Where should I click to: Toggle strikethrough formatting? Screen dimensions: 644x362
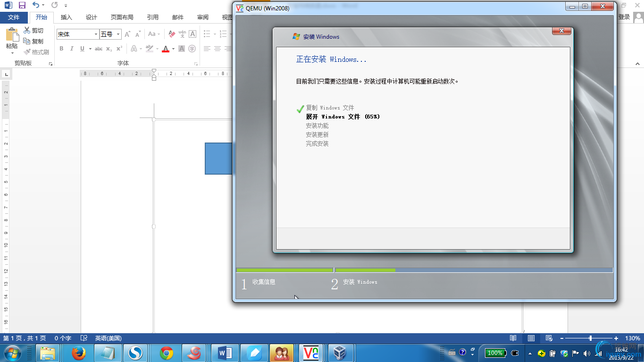pyautogui.click(x=99, y=49)
